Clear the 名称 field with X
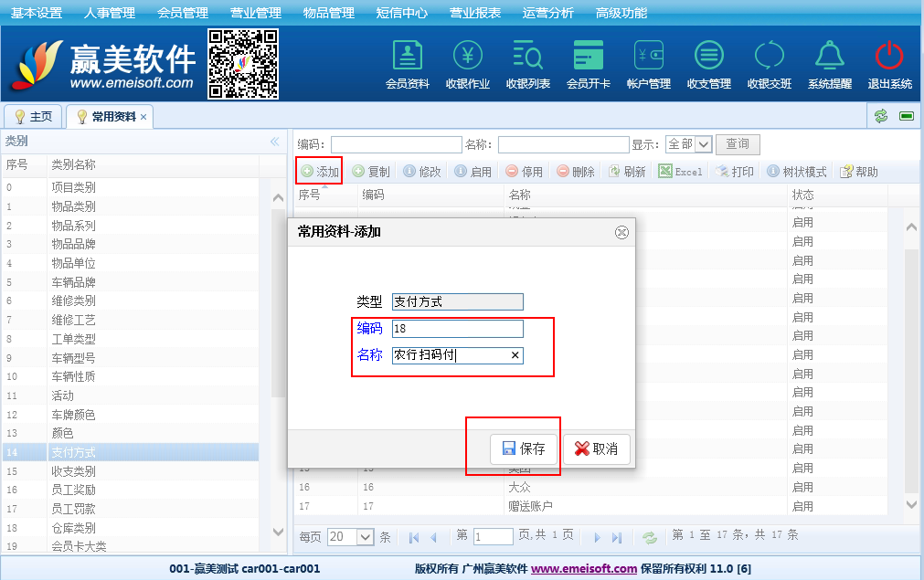 [515, 355]
